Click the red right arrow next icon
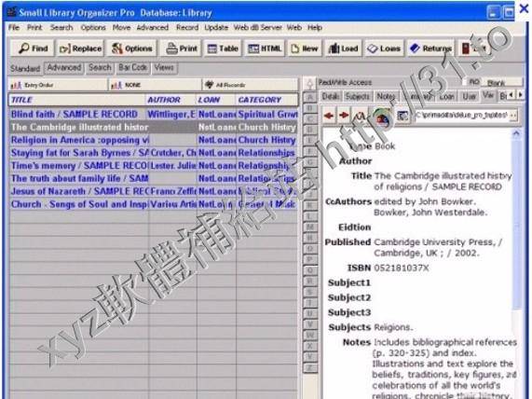This screenshot has width=532, height=399. point(344,116)
